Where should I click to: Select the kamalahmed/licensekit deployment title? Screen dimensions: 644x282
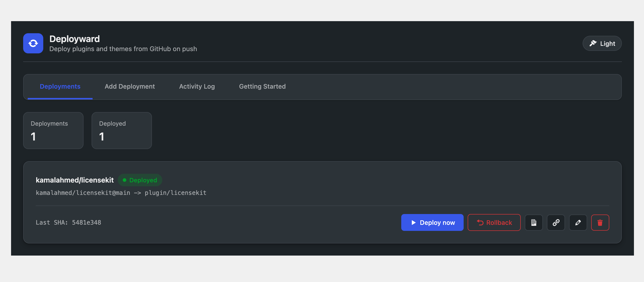coord(75,180)
